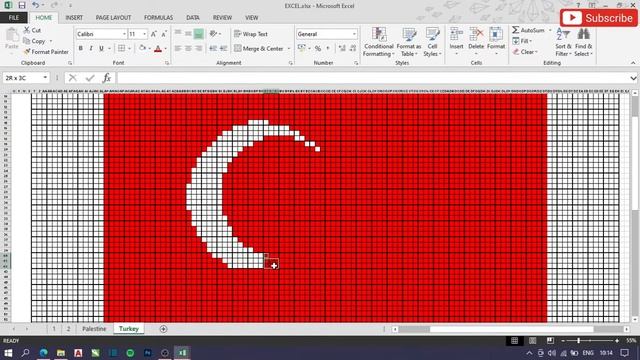
Task: Click the AutoSum sigma icon
Action: pos(516,30)
